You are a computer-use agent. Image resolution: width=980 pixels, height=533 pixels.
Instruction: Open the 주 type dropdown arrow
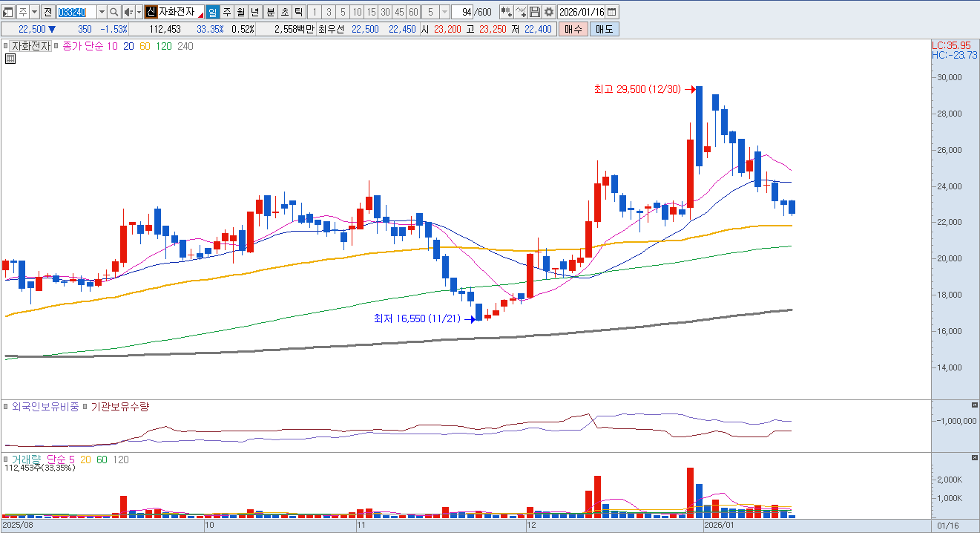coord(34,12)
